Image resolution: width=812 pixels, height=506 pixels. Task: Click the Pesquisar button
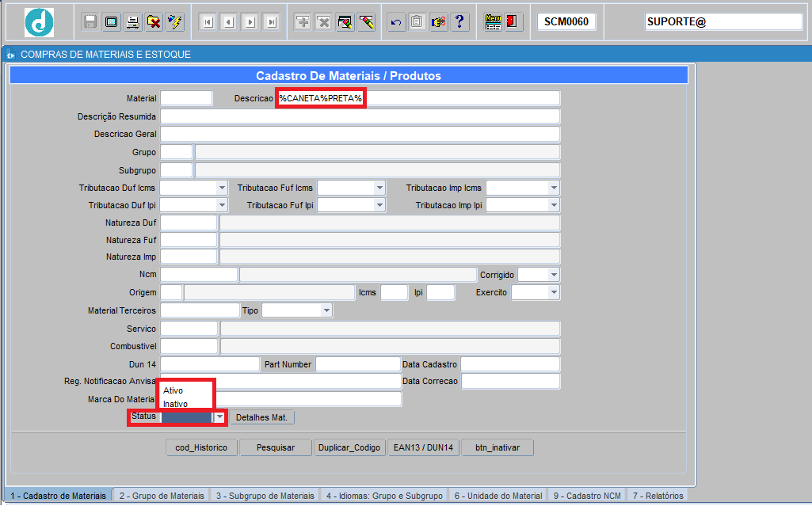coord(276,447)
